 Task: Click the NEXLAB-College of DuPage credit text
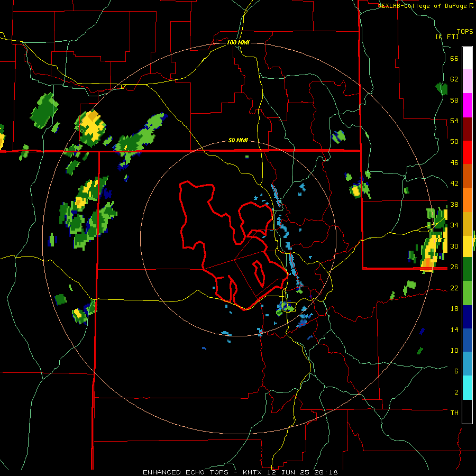tap(426, 6)
